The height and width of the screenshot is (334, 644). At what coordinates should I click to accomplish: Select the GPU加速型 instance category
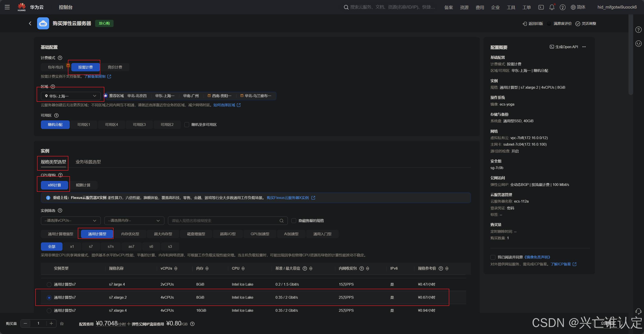tap(260, 234)
